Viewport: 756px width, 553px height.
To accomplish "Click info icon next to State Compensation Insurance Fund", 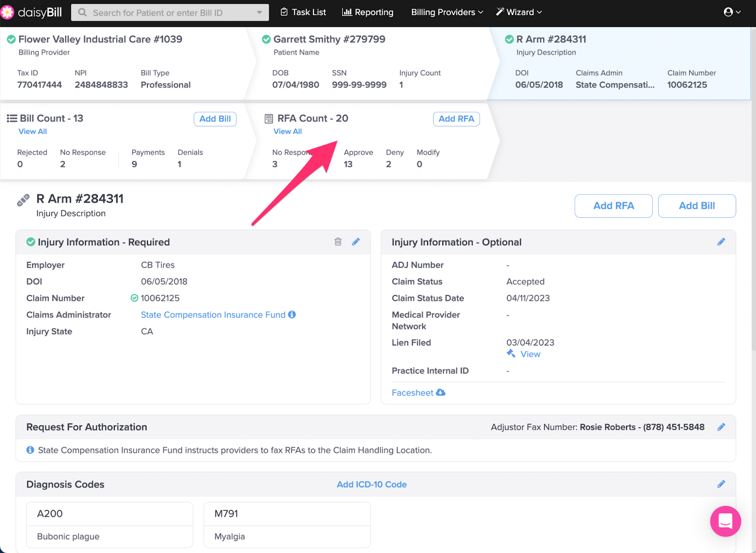I will tap(292, 314).
